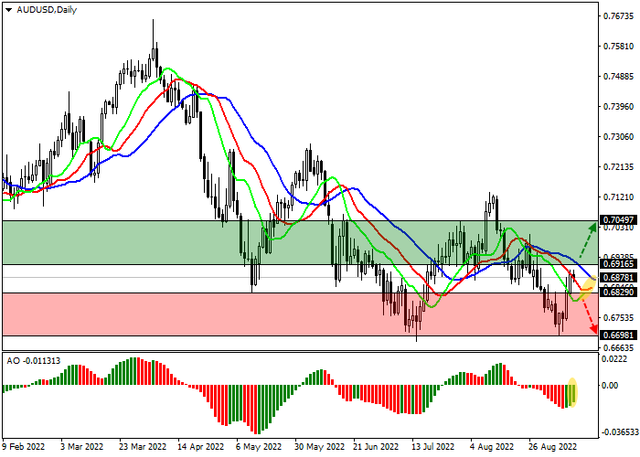Click the 0.66981 level price tag
Image resolution: width=640 pixels, height=457 pixels.
click(618, 335)
